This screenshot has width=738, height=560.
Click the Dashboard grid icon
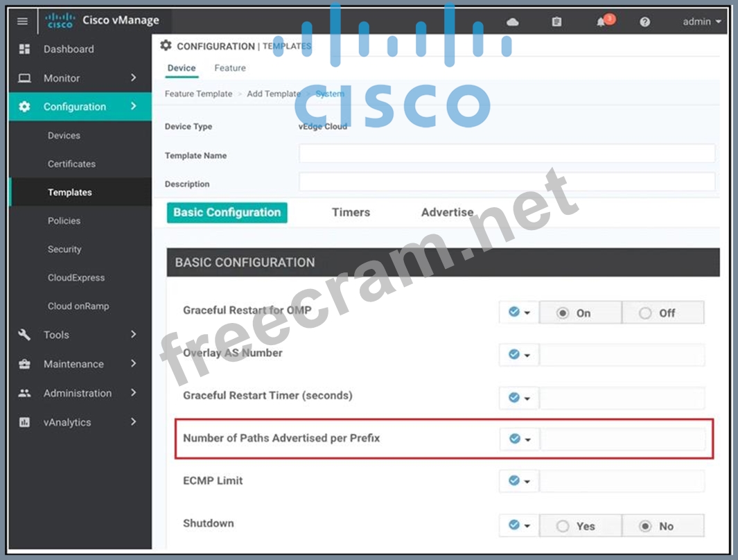25,49
